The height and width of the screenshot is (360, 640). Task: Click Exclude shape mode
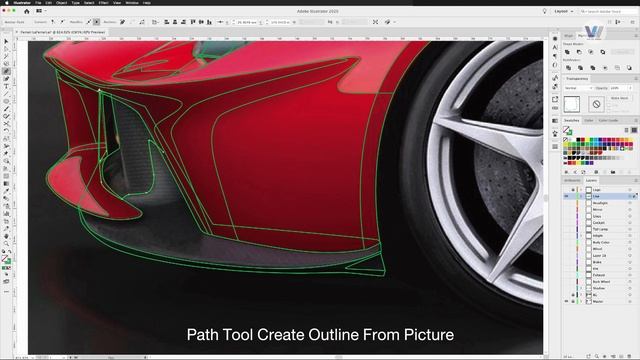(603, 52)
